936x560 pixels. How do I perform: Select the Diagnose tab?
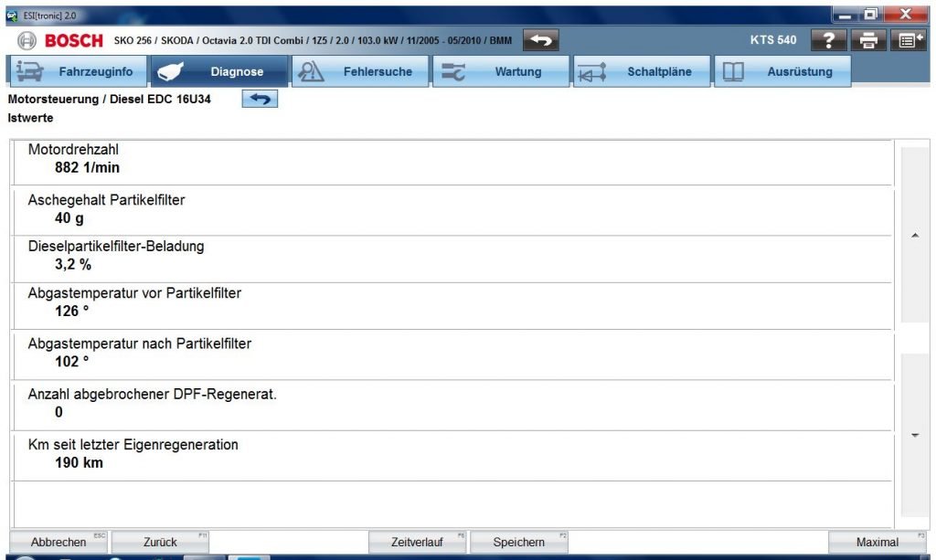[218, 71]
